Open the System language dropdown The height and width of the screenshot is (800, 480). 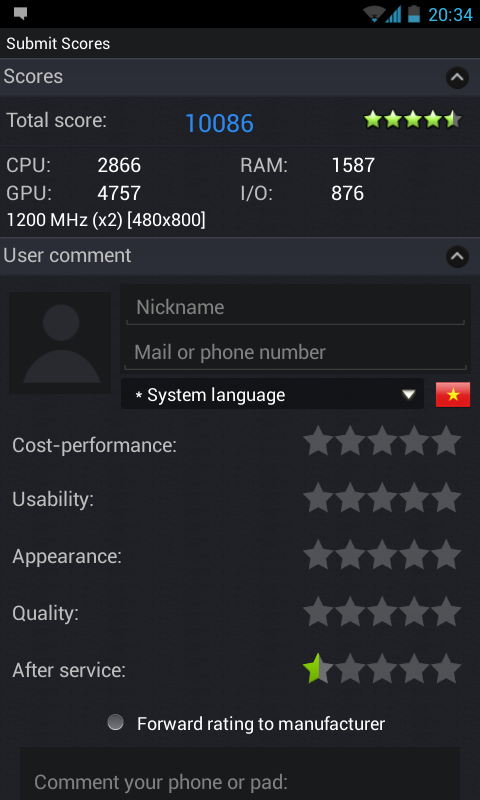(x=272, y=393)
